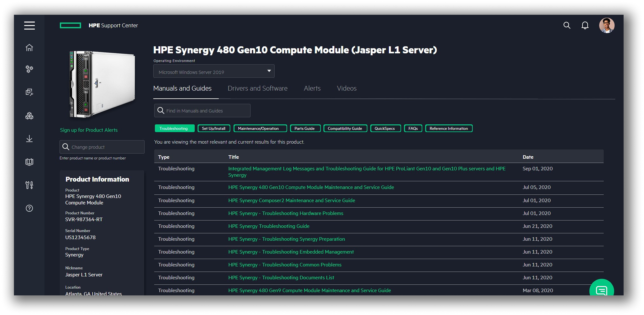Toggle the Set Up/Install filter chip
The image size is (644, 315).
tap(214, 128)
